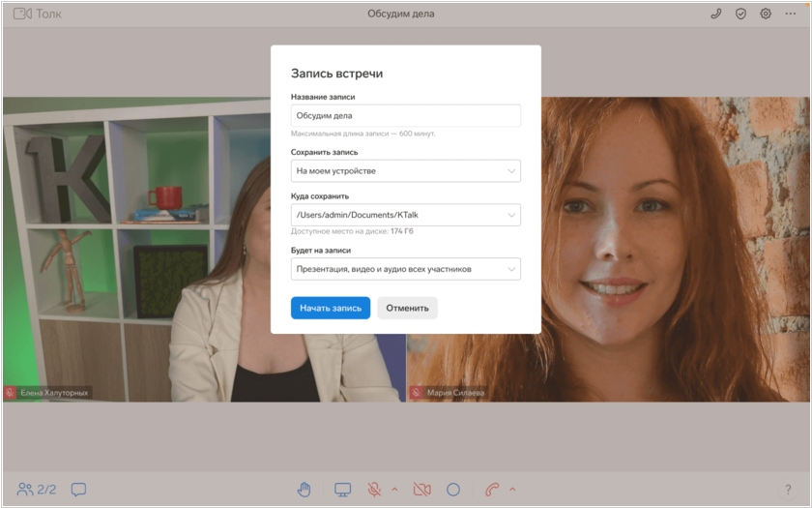Raise hand with the hand icon
Image resolution: width=812 pixels, height=508 pixels.
pyautogui.click(x=304, y=489)
